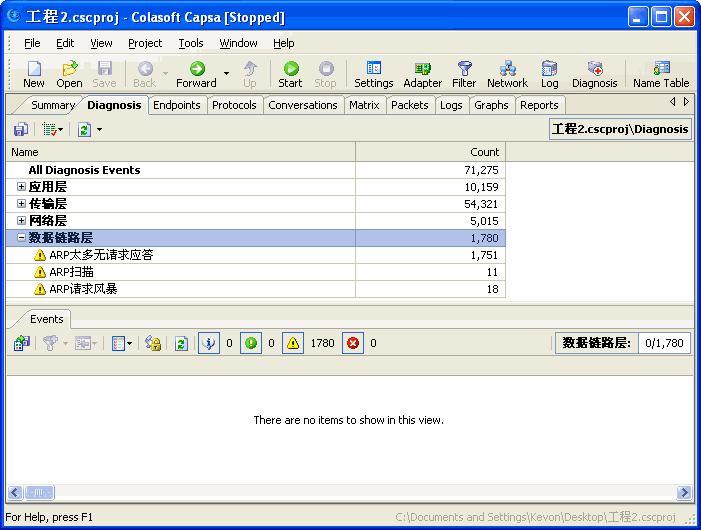Toggle the red error events filter
Screen dimensions: 701x530
(x=353, y=343)
